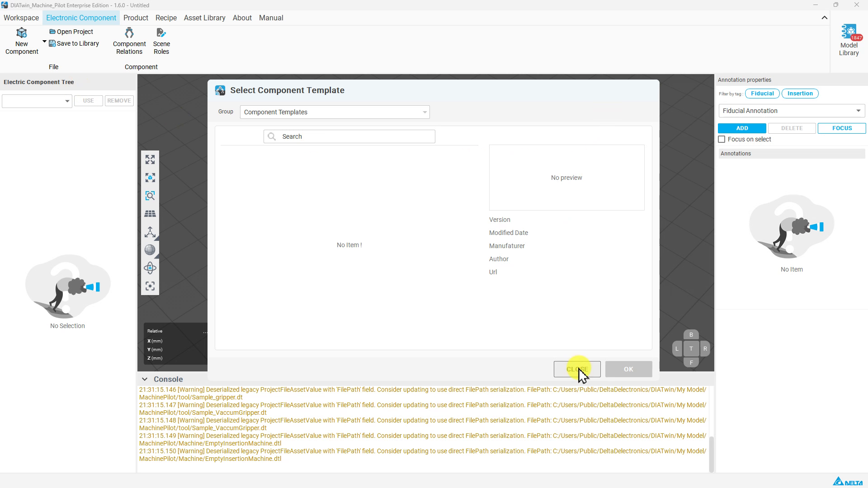This screenshot has width=868, height=488.
Task: Open the Electric Component Tree combo box
Action: click(37, 101)
